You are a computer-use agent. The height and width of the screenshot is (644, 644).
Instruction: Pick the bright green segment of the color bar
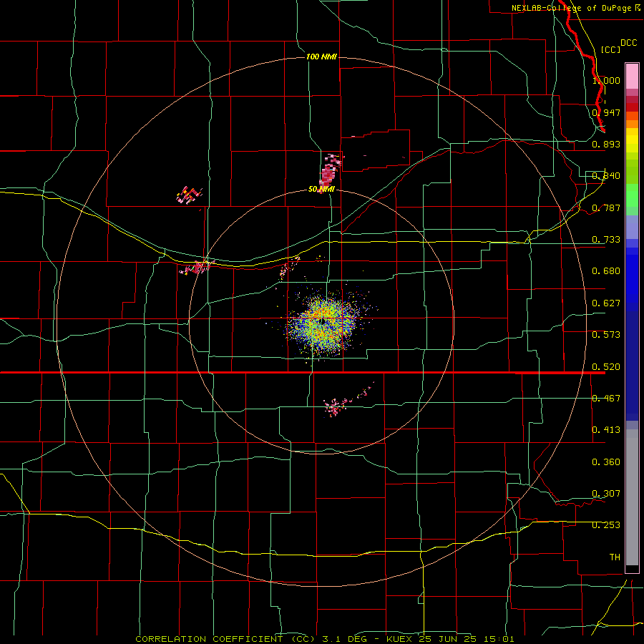[x=632, y=195]
